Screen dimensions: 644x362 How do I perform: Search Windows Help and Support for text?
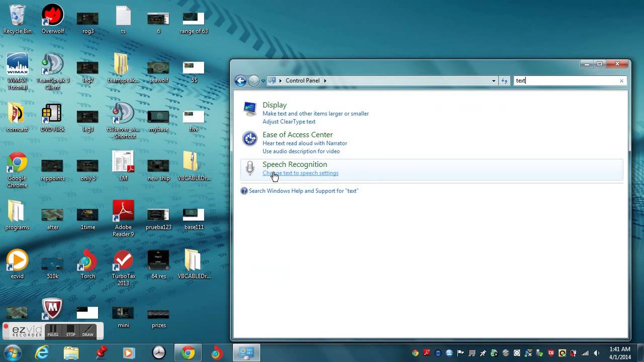pyautogui.click(x=303, y=191)
